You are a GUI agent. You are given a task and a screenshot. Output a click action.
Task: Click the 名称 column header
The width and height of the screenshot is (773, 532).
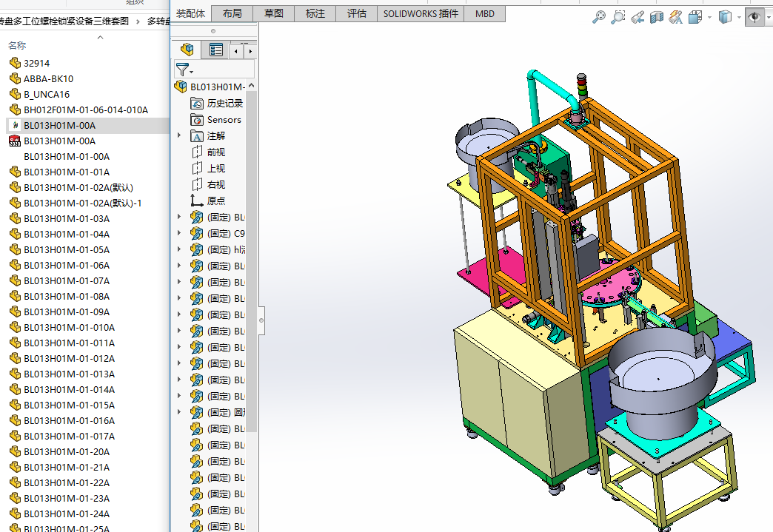(17, 46)
